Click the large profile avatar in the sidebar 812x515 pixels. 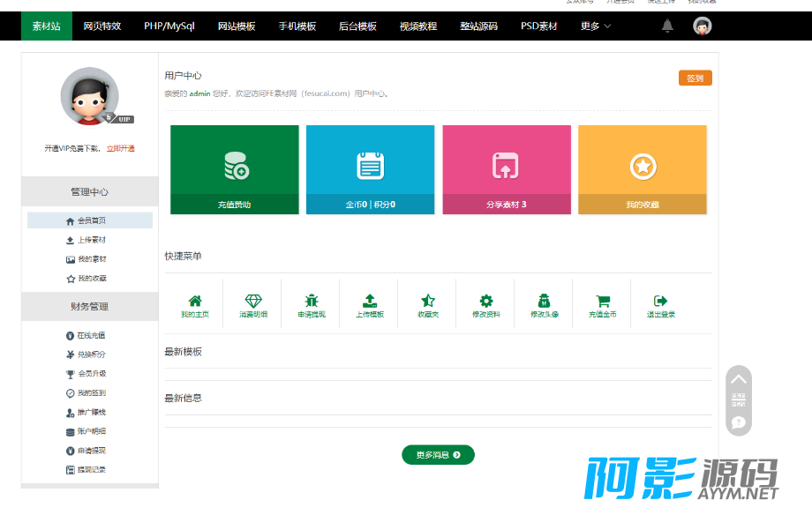90,96
